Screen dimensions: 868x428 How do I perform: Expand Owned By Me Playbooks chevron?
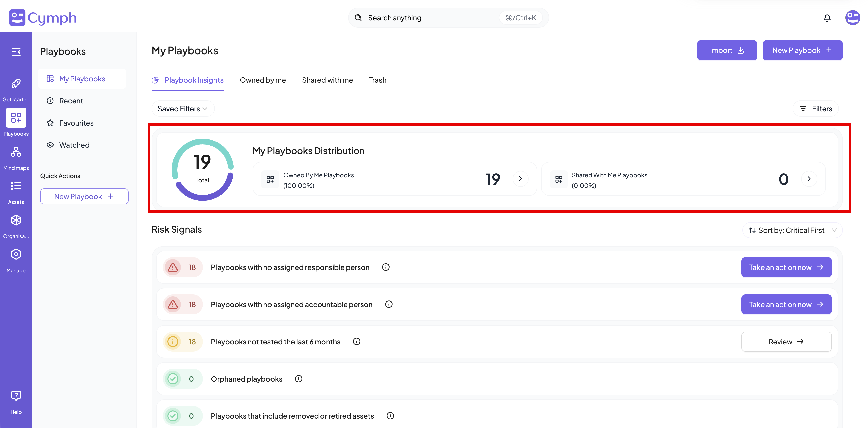click(520, 179)
